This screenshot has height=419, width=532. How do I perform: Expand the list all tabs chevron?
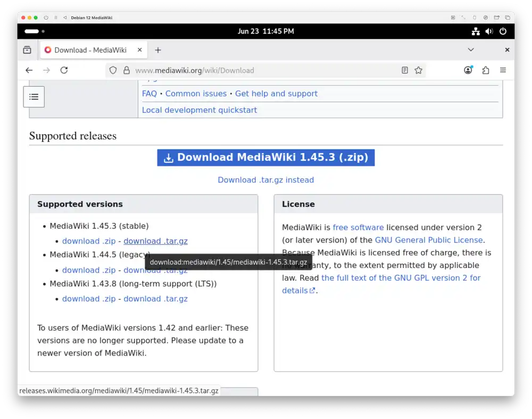click(471, 50)
